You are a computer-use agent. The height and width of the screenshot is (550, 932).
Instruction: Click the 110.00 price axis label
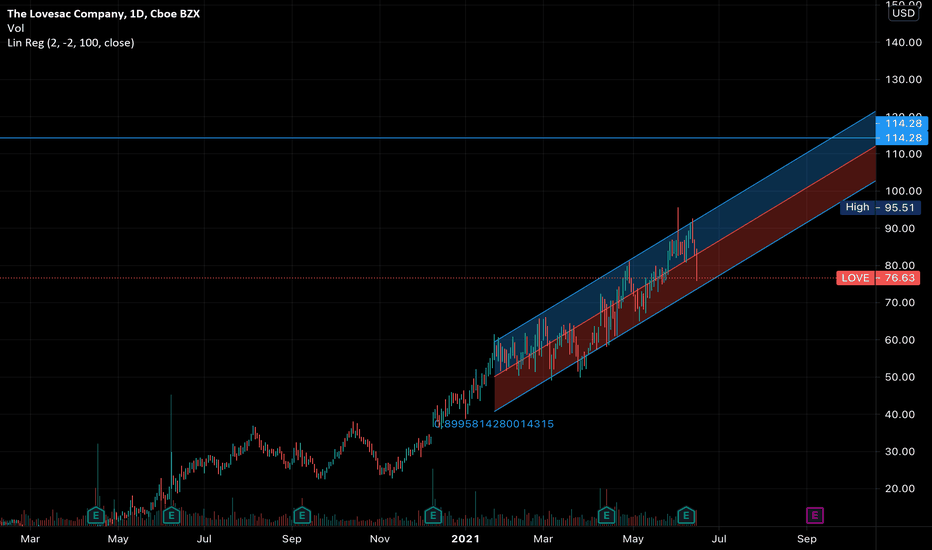(903, 154)
